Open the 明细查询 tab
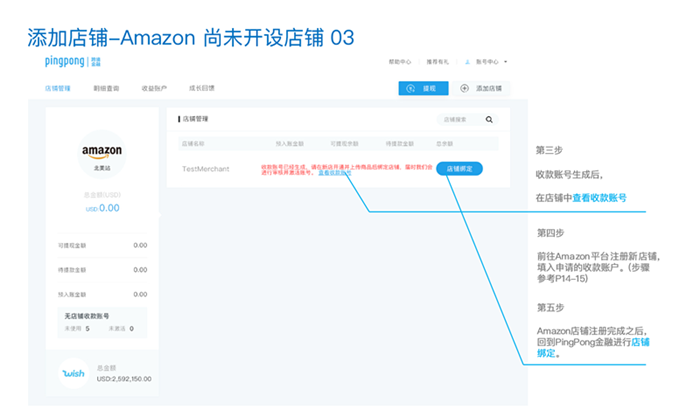 click(106, 88)
